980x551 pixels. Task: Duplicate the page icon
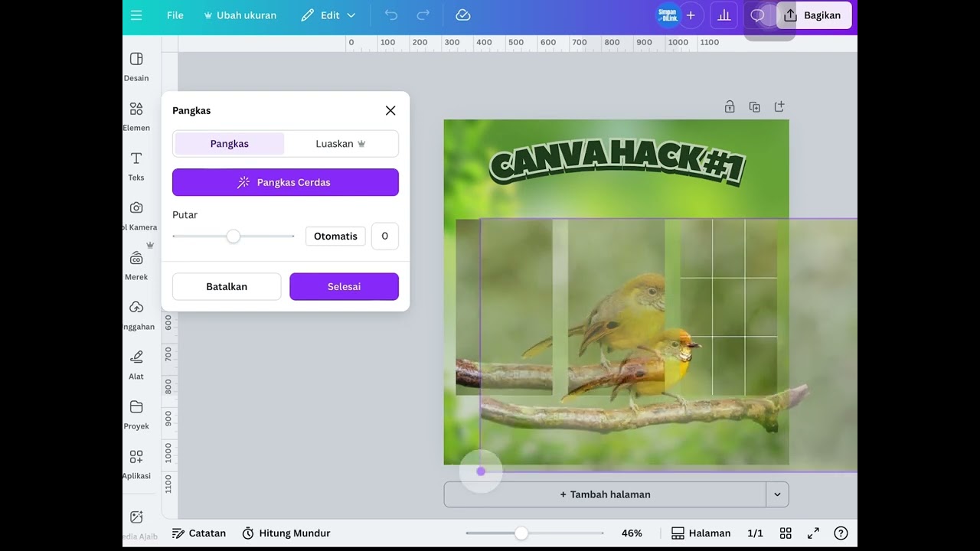(x=754, y=107)
